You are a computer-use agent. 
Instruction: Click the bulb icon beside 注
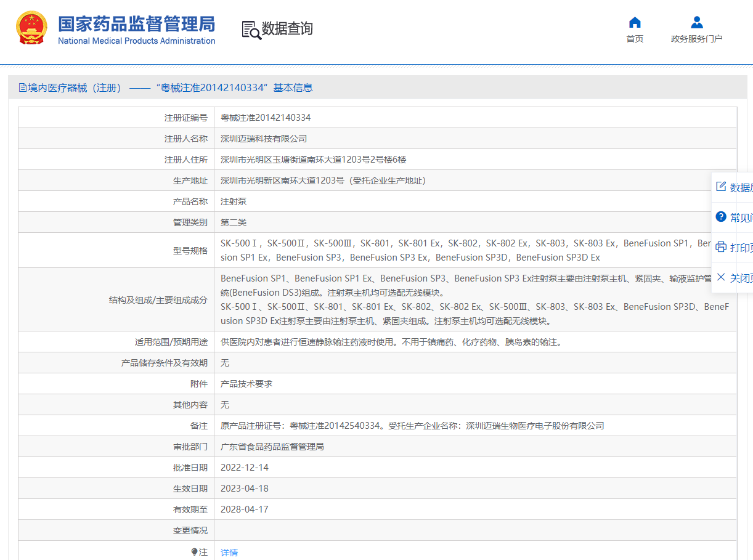tap(194, 552)
